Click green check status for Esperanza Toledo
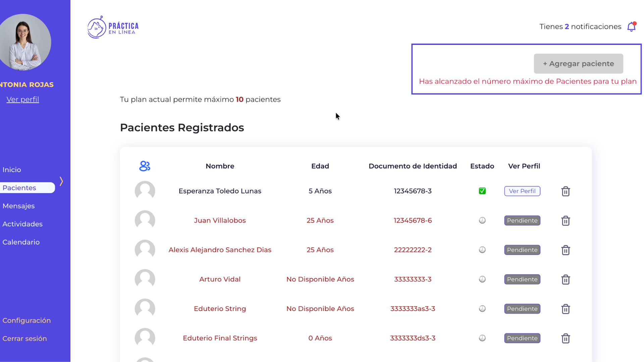Image resolution: width=644 pixels, height=362 pixels. tap(482, 191)
